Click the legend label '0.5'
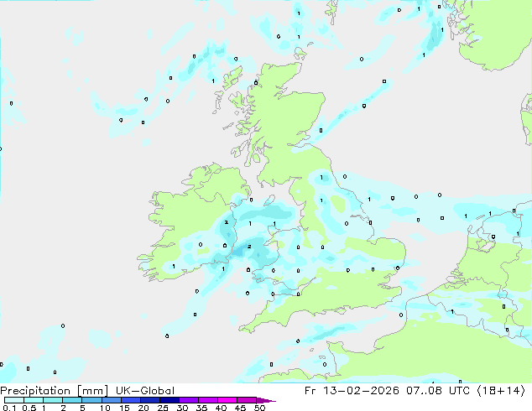 (29, 408)
